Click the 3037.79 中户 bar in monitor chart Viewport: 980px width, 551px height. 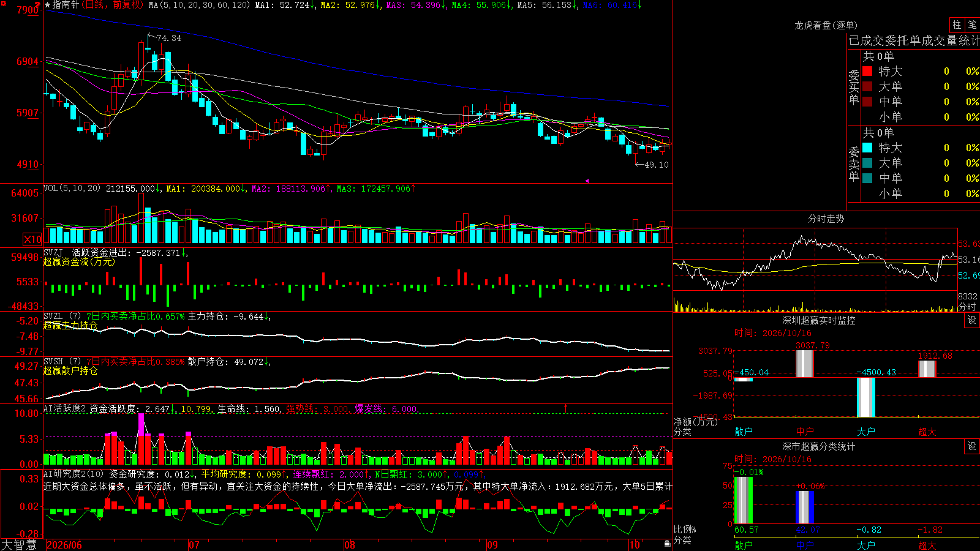[805, 364]
